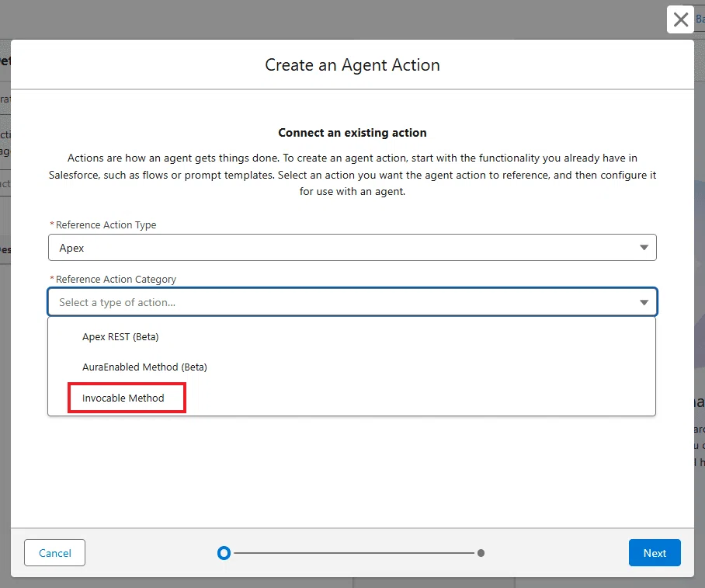Click the 'Create an Agent Action' title

(x=352, y=64)
